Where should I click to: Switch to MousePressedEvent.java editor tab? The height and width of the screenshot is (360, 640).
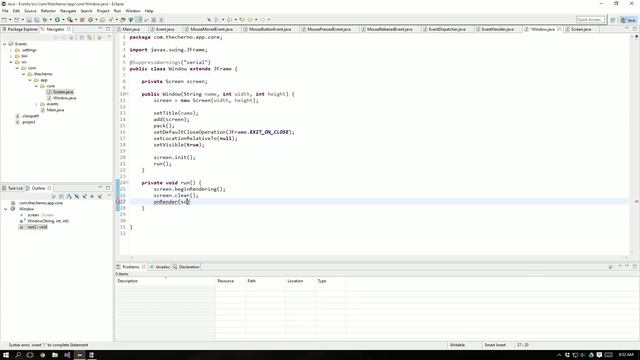click(329, 29)
